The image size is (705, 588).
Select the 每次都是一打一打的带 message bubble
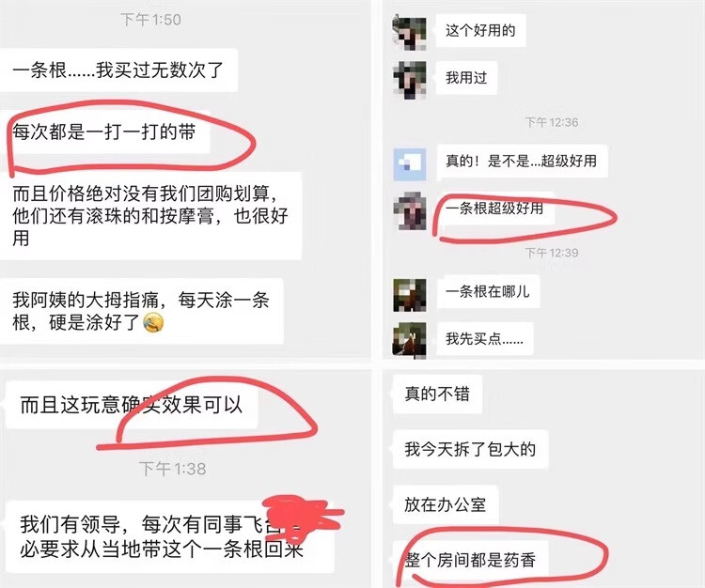[x=105, y=132]
